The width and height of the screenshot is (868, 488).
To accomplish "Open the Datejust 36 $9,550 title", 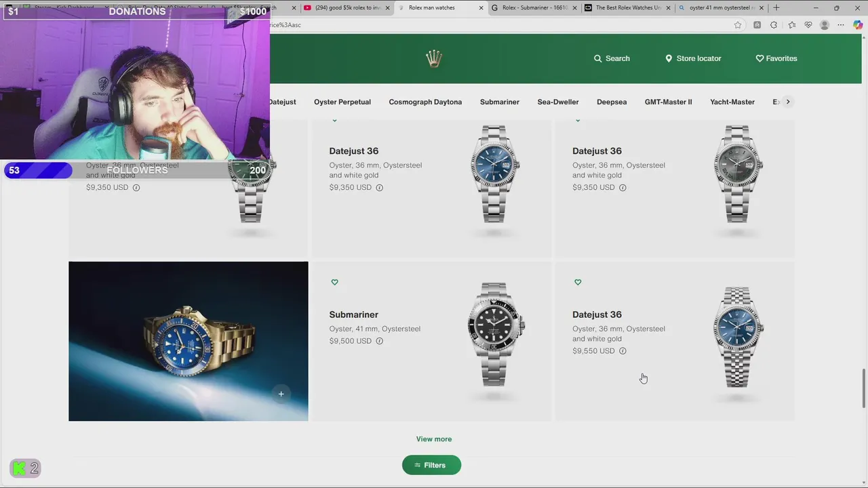I will [x=597, y=314].
